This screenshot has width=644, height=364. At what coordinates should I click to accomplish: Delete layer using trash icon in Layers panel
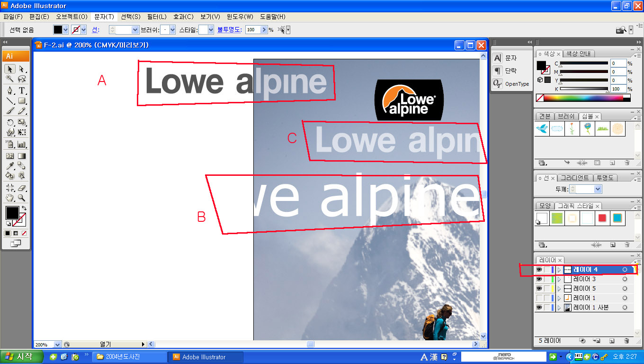pyautogui.click(x=626, y=341)
